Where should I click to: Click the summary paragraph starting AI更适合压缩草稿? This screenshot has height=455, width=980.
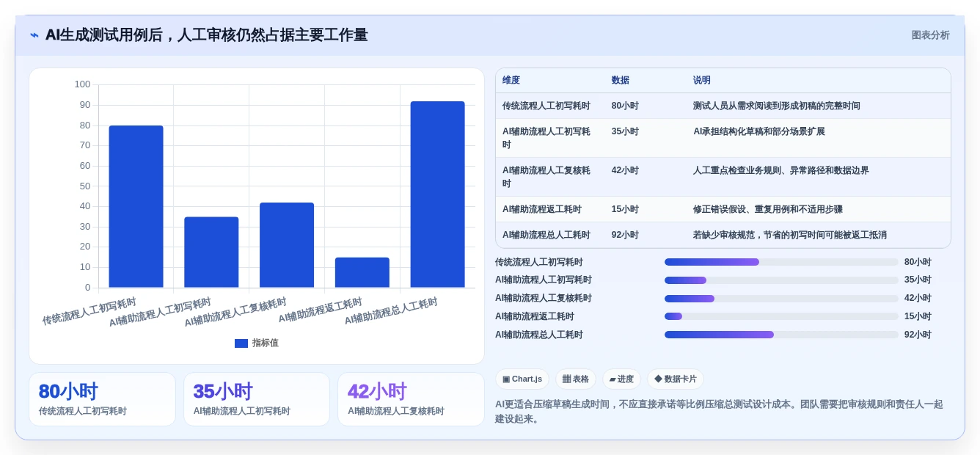pyautogui.click(x=719, y=411)
